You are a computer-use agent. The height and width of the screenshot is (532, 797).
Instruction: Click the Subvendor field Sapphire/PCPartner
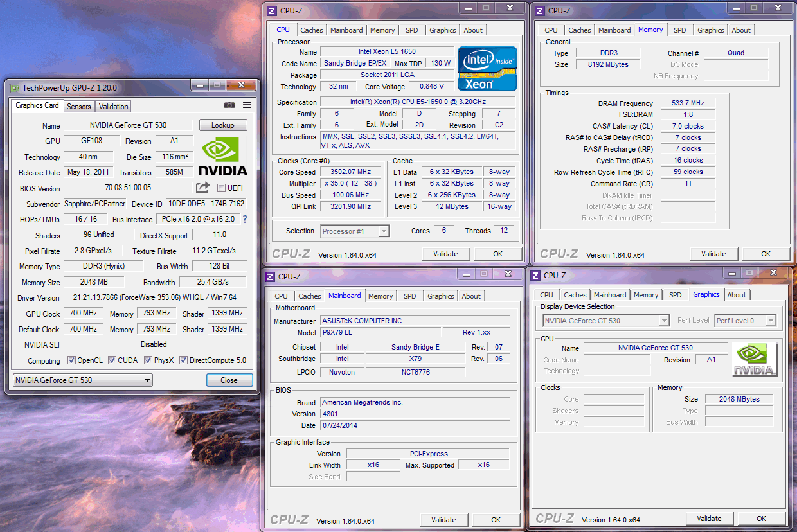[95, 204]
